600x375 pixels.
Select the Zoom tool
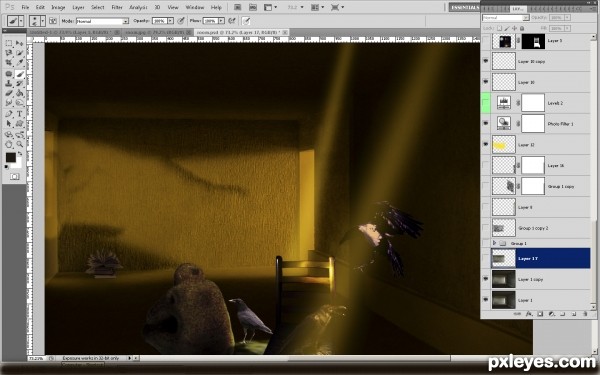coord(19,144)
